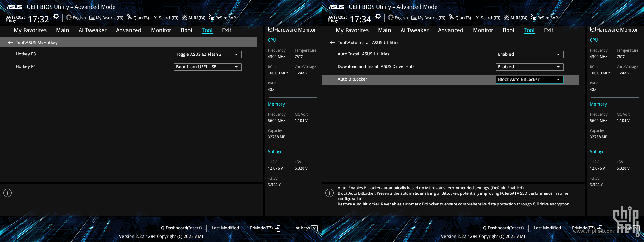Click Hardware Monitor heading in left window
Viewport: 644px width, 242px height.
click(x=292, y=30)
